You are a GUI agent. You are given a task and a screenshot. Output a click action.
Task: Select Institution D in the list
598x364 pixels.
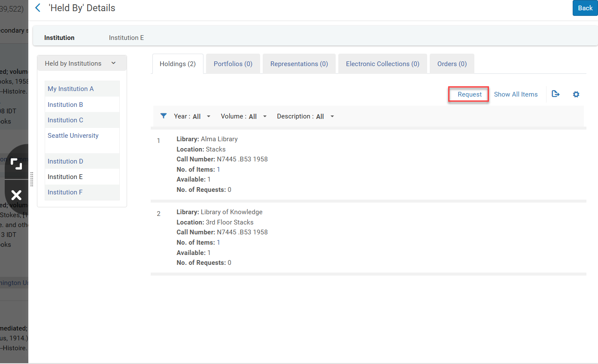pos(82,161)
